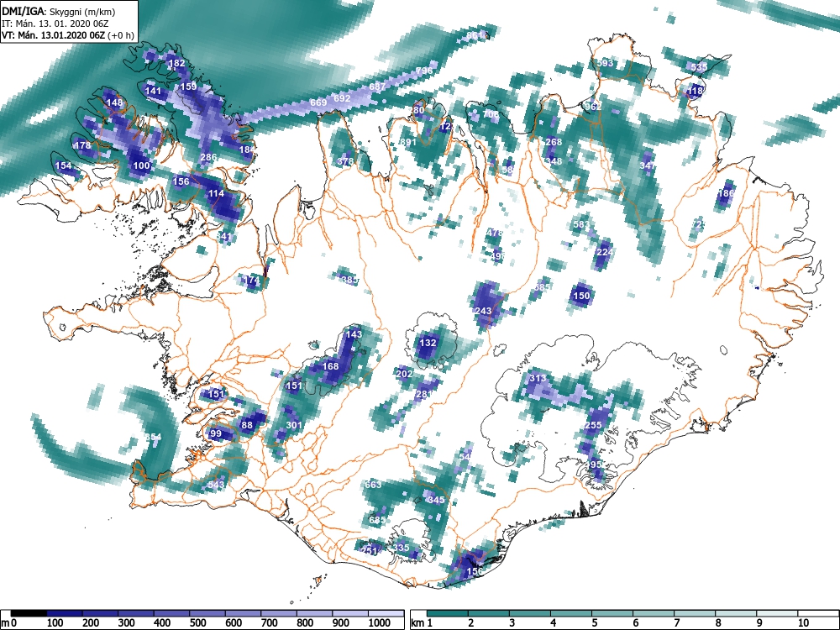Click the visibility value 535

pos(699,67)
